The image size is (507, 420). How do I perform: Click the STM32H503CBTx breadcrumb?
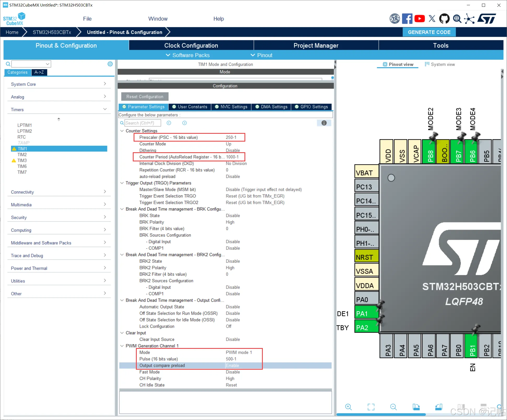pyautogui.click(x=52, y=32)
